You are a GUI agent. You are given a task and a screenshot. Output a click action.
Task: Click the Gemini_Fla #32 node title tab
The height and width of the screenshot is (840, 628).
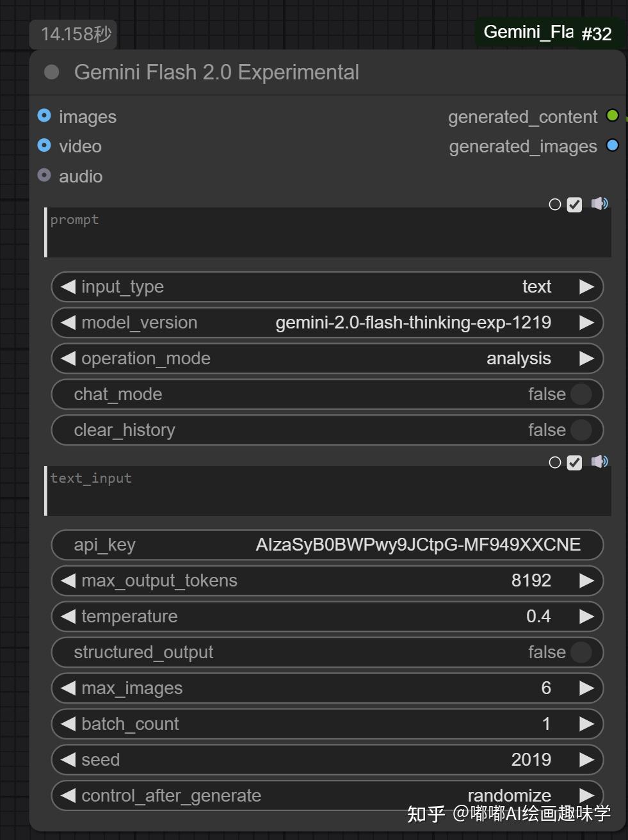click(x=548, y=32)
